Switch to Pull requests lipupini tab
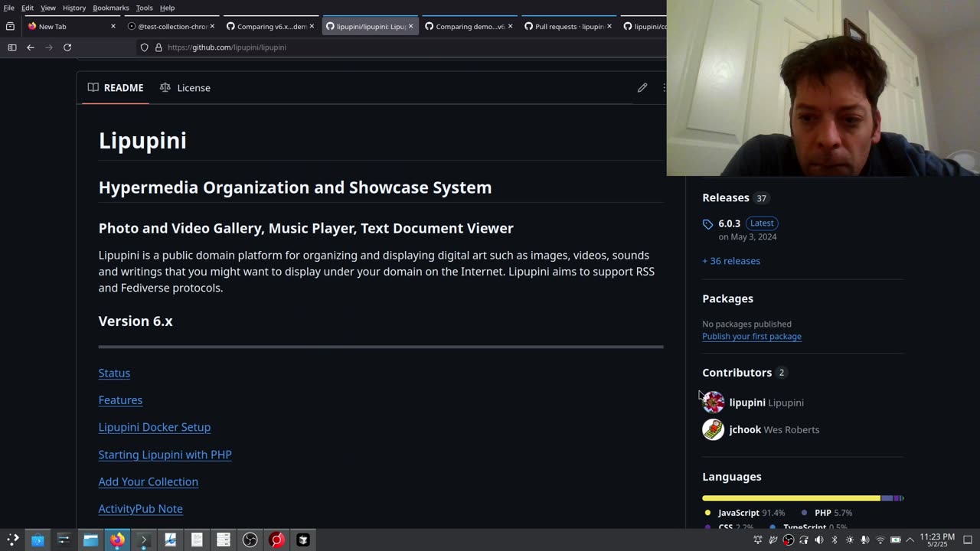This screenshot has height=551, width=980. point(568,26)
